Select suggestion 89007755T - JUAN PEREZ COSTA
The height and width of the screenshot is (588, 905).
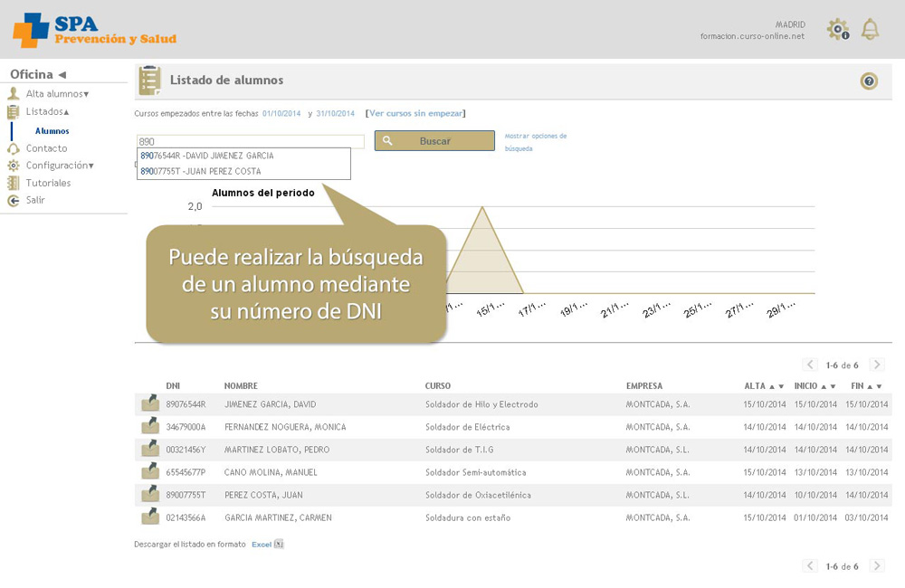(243, 171)
